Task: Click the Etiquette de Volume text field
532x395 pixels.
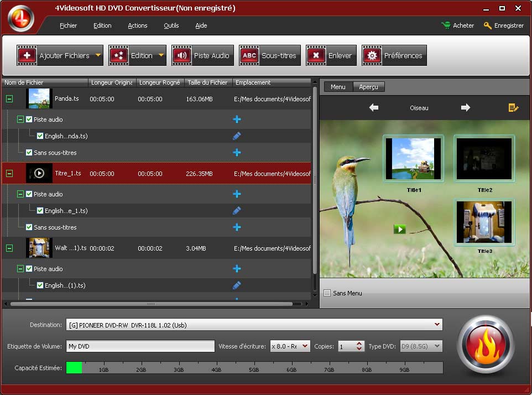Action: (x=140, y=346)
